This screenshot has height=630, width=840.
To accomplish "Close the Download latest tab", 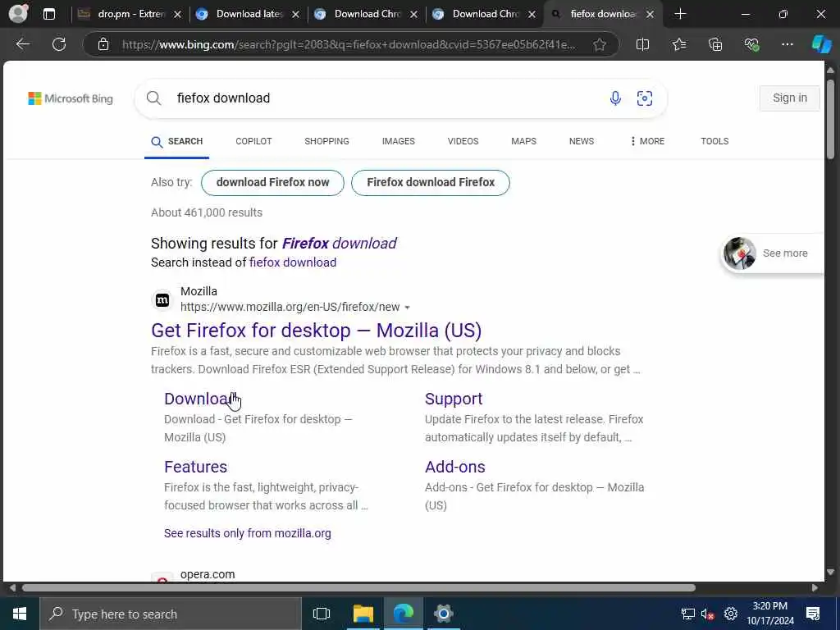I will coord(295,15).
